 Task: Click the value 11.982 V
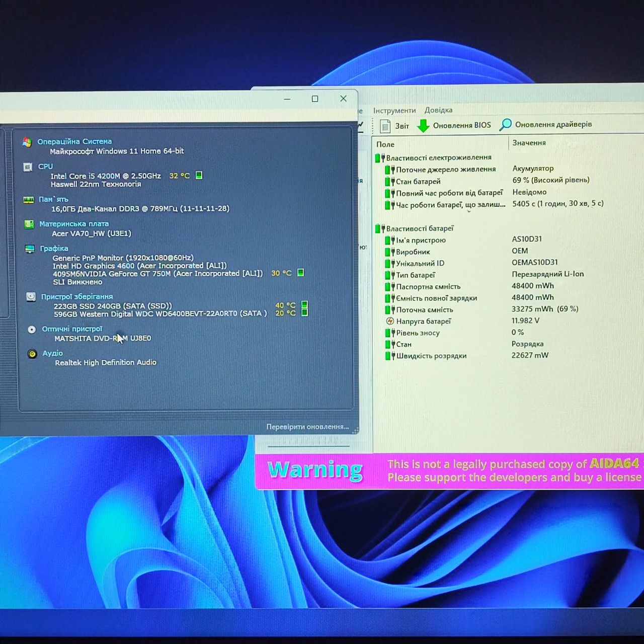(x=525, y=320)
